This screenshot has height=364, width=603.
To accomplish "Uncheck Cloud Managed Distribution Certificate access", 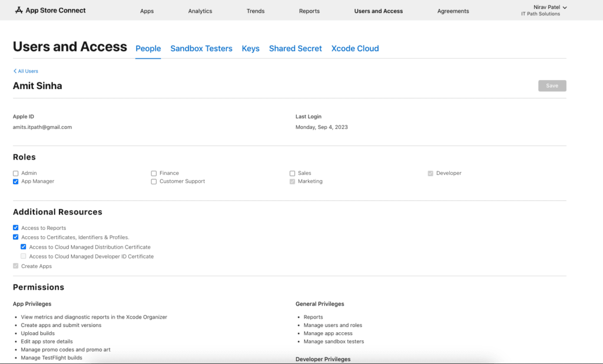I will [x=24, y=247].
